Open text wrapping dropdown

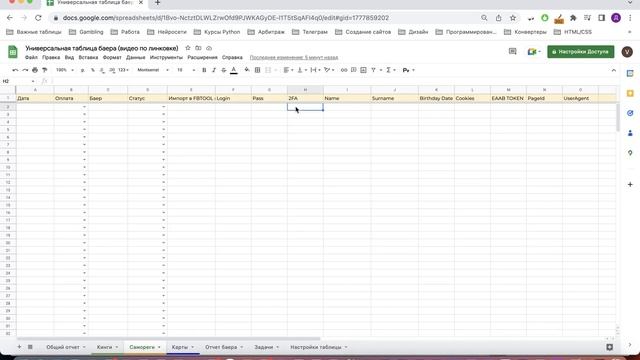click(x=316, y=70)
